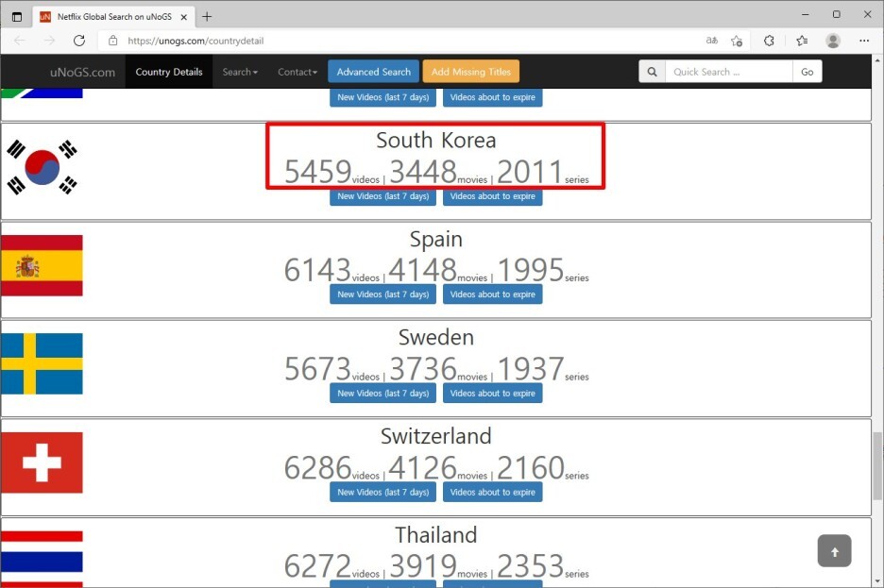Screen dimensions: 884x588
Task: Click South Korea's 2011 series count
Action: tap(530, 172)
